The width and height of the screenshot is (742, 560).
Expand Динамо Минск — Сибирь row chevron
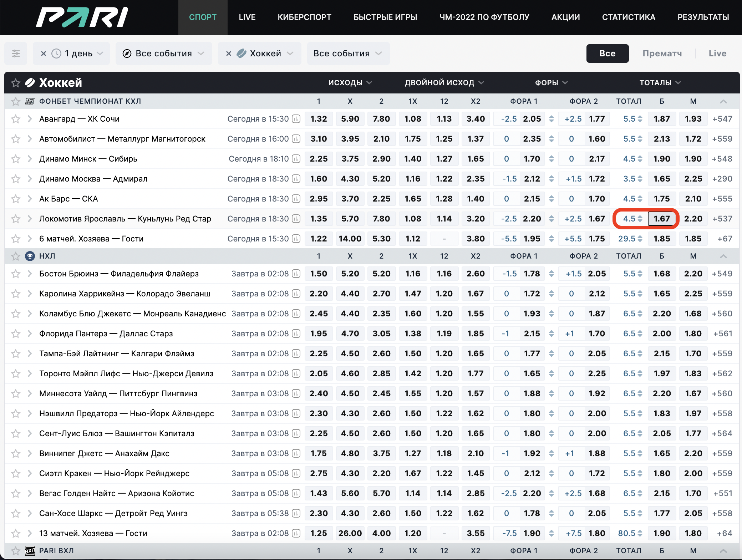click(30, 159)
